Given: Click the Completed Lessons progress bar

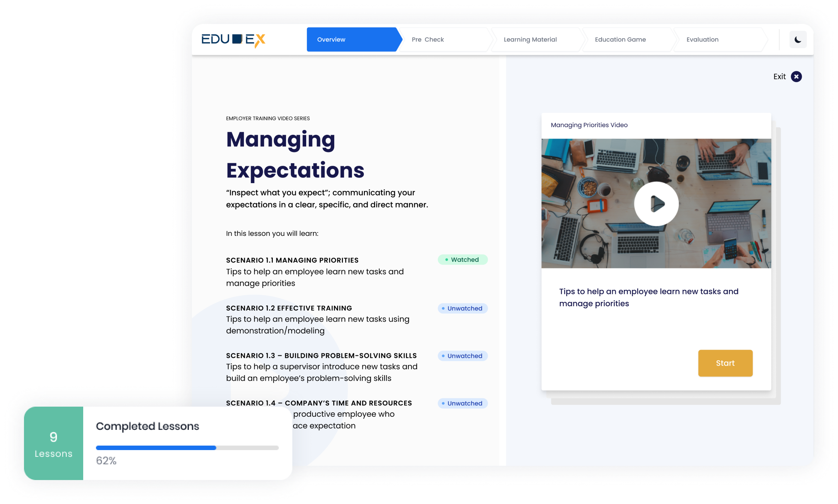Looking at the screenshot, I should coord(187,448).
